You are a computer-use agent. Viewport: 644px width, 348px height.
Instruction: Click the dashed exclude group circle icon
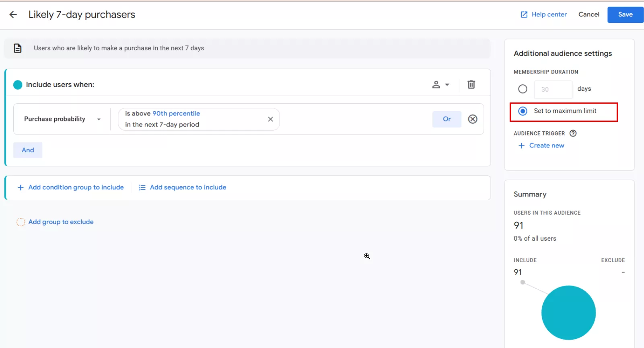(21, 222)
